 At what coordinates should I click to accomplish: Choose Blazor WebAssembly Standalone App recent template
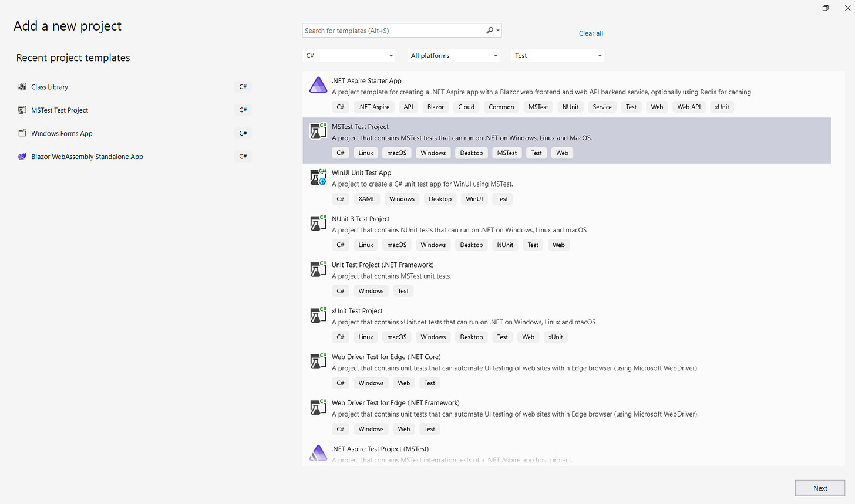coord(134,157)
